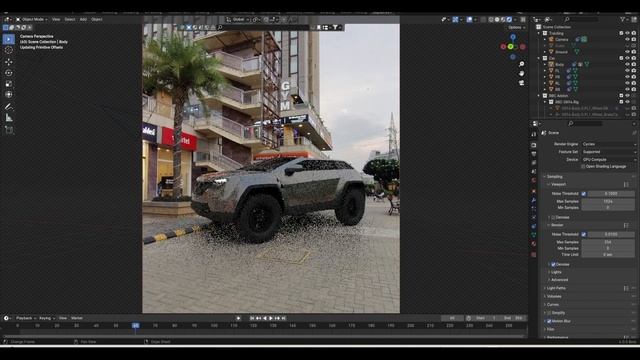Screen dimensions: 640x360
Task: Open the View menu in viewport header
Action: [56, 19]
